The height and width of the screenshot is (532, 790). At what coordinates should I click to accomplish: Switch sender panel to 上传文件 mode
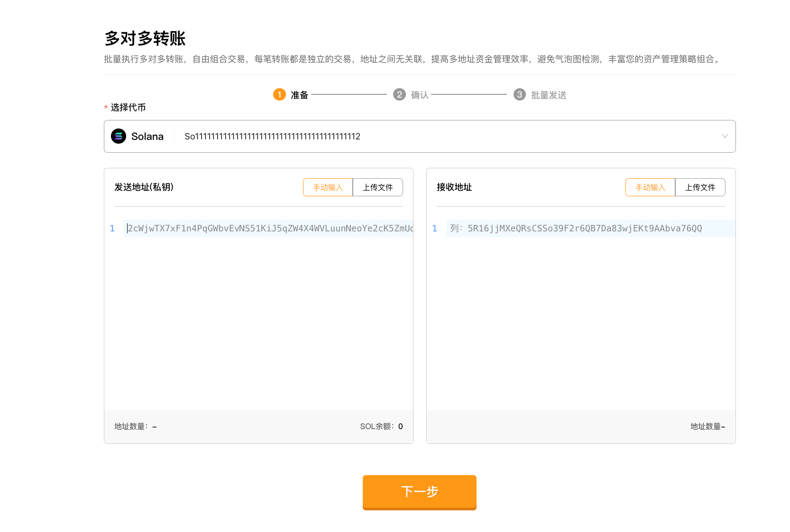tap(378, 187)
